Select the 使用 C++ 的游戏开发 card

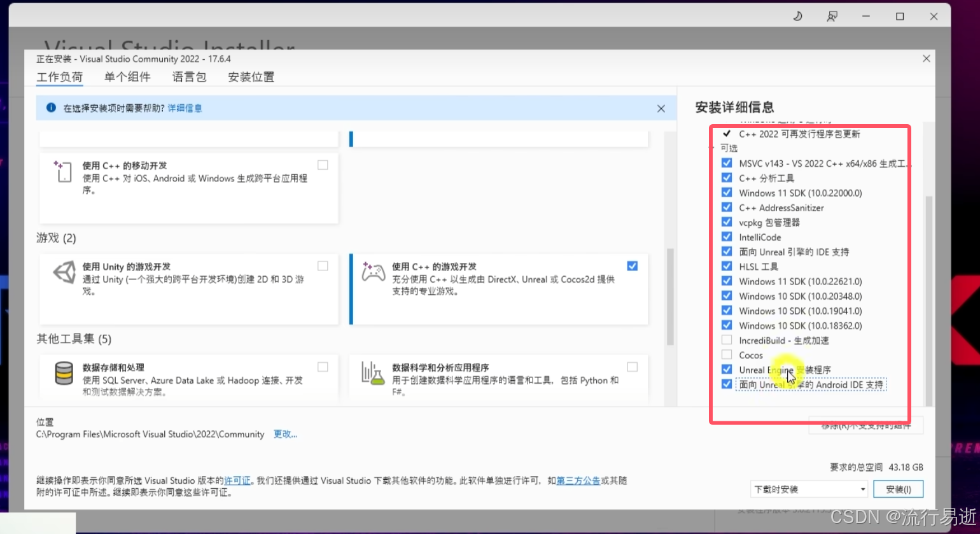coord(498,288)
